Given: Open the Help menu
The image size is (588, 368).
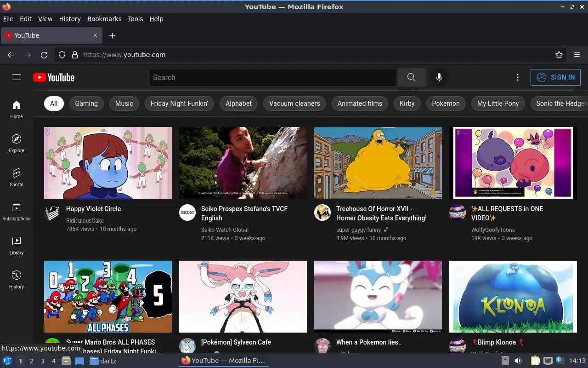Looking at the screenshot, I should click(156, 19).
